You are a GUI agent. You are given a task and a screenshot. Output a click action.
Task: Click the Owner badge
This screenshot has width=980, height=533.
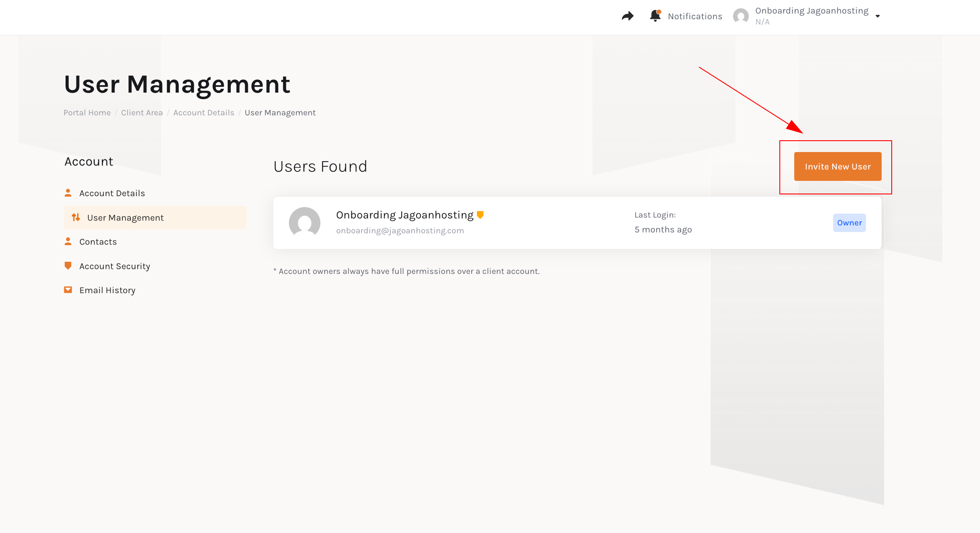pos(849,223)
